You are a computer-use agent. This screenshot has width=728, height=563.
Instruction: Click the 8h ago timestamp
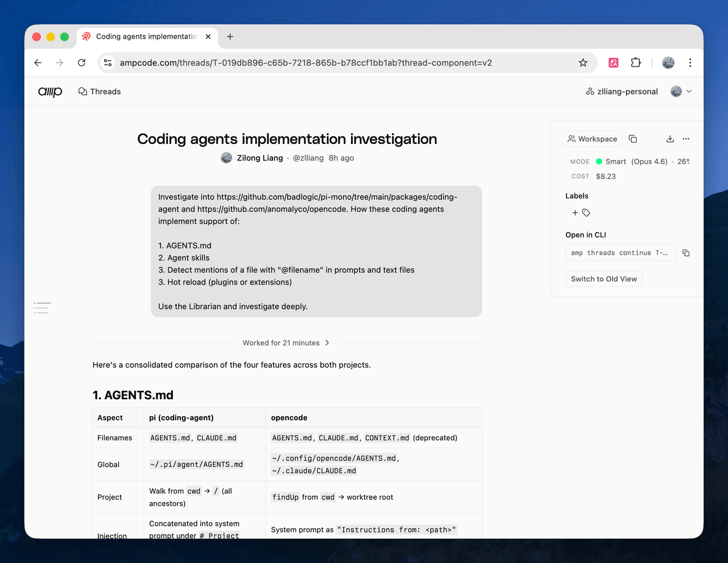pyautogui.click(x=341, y=158)
